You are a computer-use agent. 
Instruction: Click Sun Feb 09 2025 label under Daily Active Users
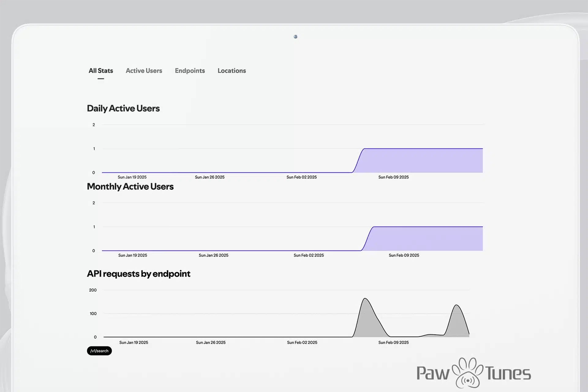point(394,177)
